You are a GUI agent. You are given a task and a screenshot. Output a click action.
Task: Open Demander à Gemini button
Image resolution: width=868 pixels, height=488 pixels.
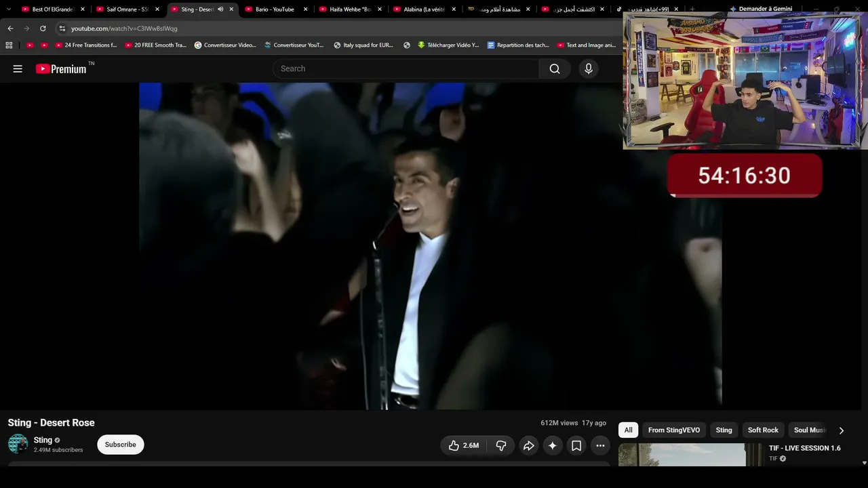tap(761, 9)
